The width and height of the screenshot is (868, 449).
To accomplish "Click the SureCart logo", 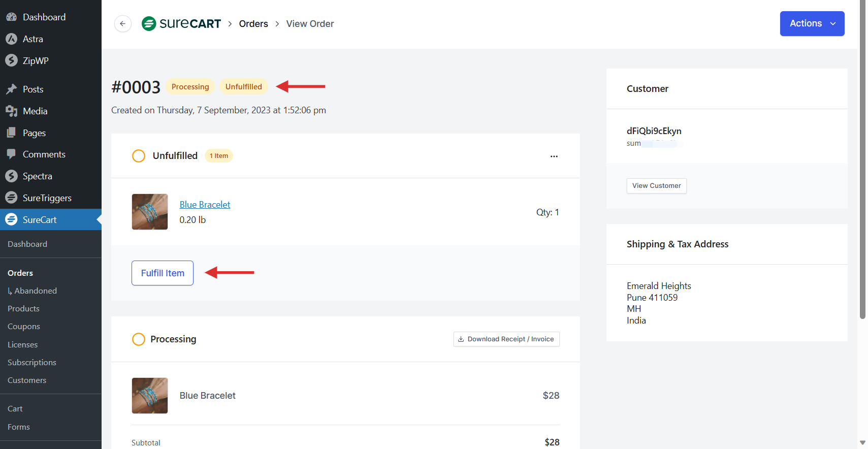I will pyautogui.click(x=181, y=24).
